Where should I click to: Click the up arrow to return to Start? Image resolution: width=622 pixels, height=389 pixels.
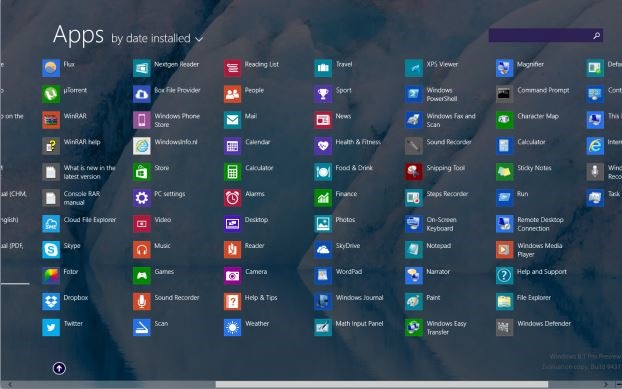coord(59,368)
